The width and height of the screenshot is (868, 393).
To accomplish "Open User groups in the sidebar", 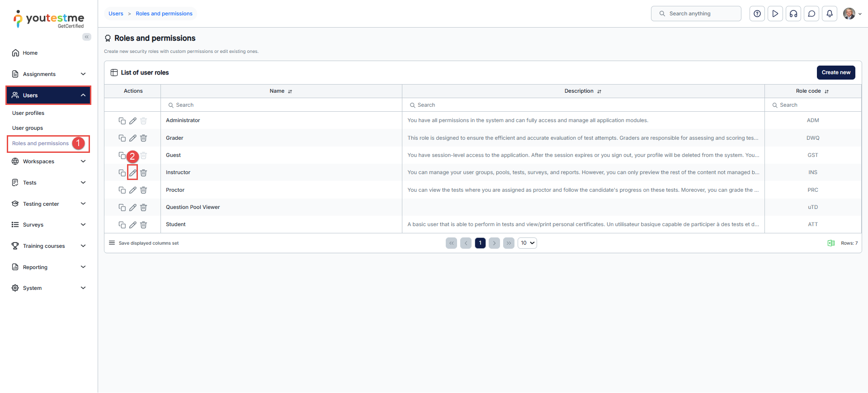I will (28, 128).
